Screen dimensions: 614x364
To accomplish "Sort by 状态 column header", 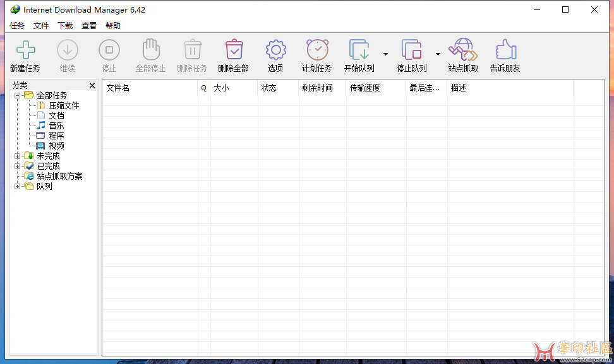I will point(279,88).
